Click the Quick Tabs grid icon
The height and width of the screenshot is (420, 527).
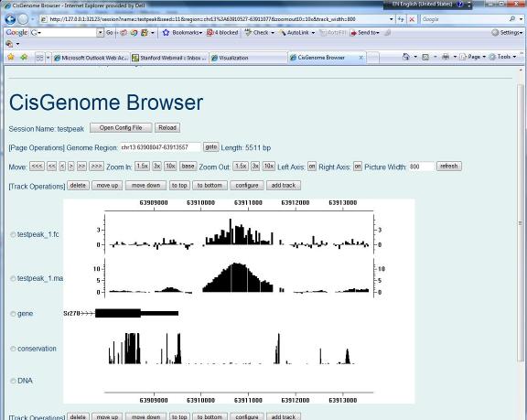(39, 58)
